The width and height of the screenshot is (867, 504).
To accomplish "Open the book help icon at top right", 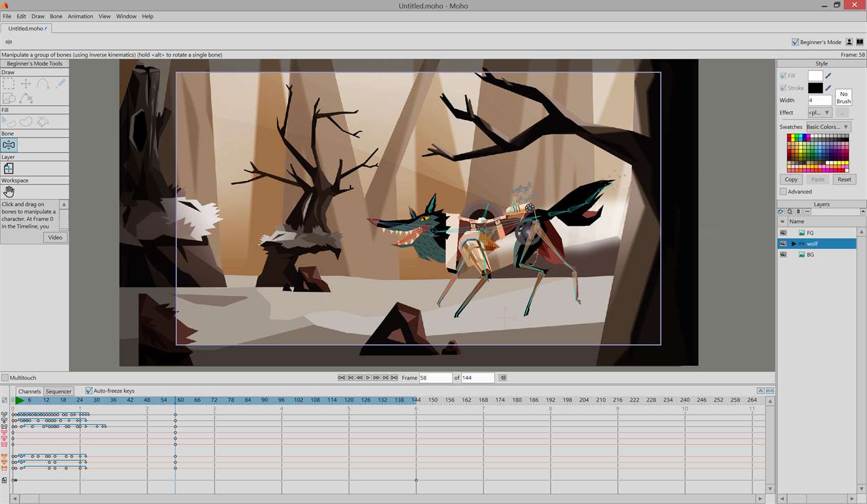I will (860, 42).
